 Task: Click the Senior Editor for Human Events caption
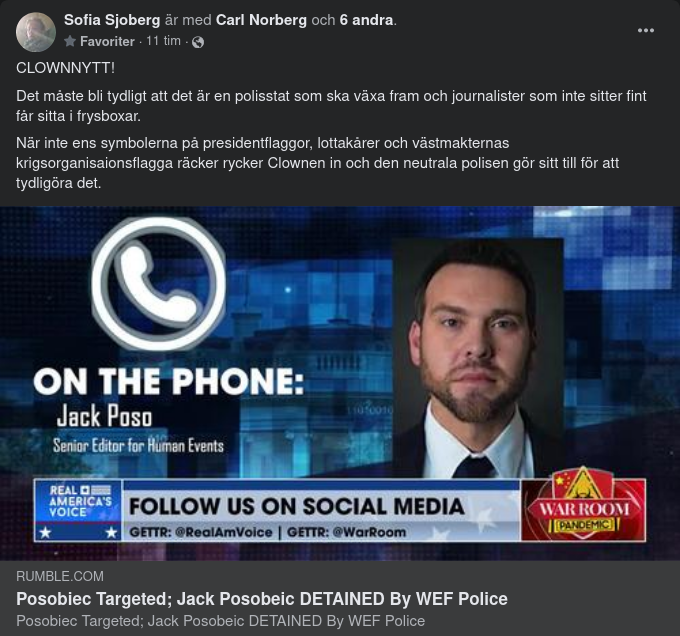pos(138,446)
